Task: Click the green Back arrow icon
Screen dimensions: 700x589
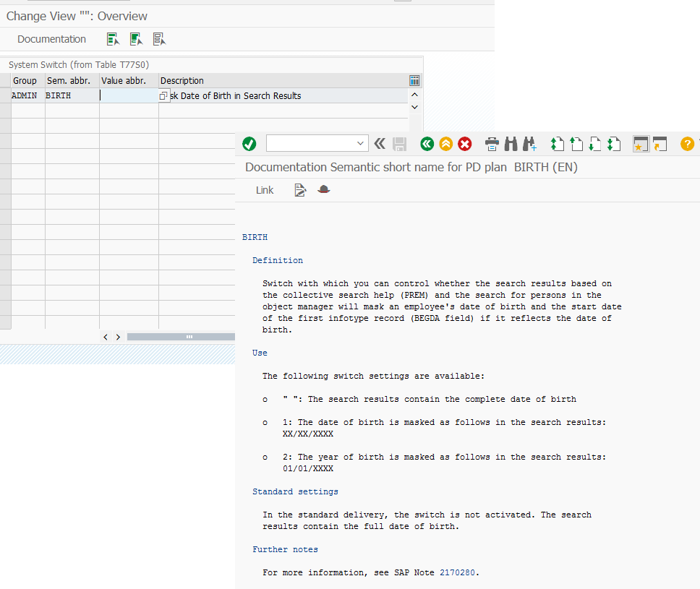Action: tap(427, 144)
